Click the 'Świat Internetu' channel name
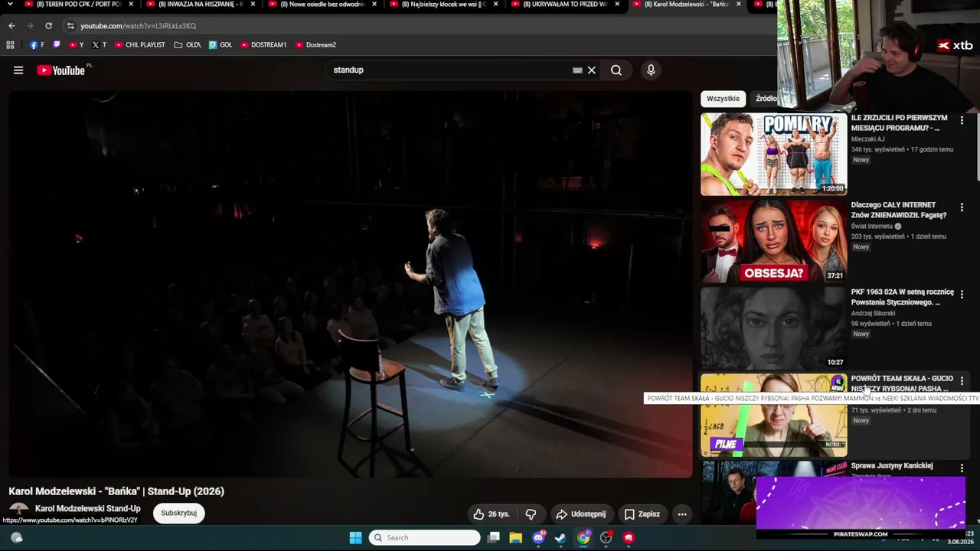This screenshot has width=980, height=551. 872,227
